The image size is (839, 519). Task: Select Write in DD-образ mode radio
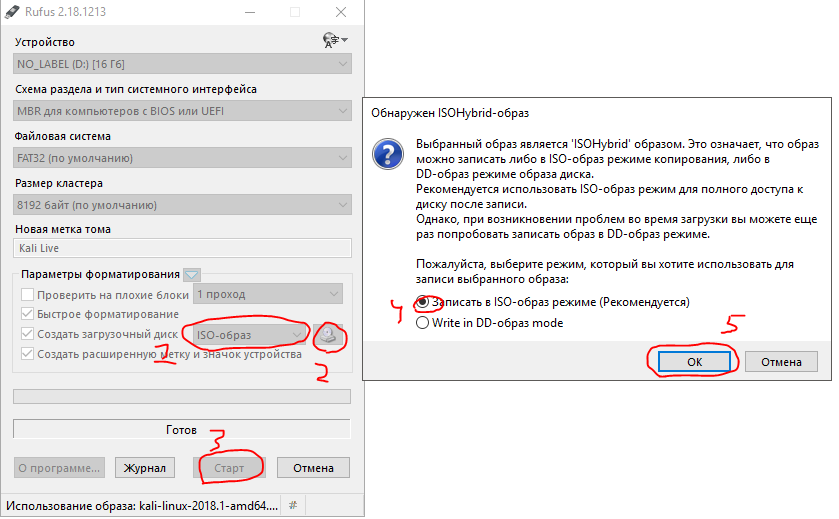423,323
